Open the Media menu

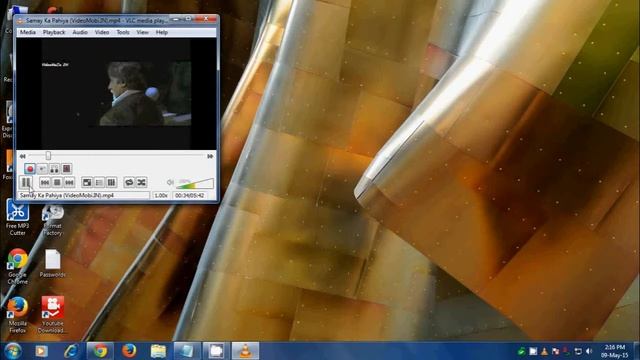point(28,32)
